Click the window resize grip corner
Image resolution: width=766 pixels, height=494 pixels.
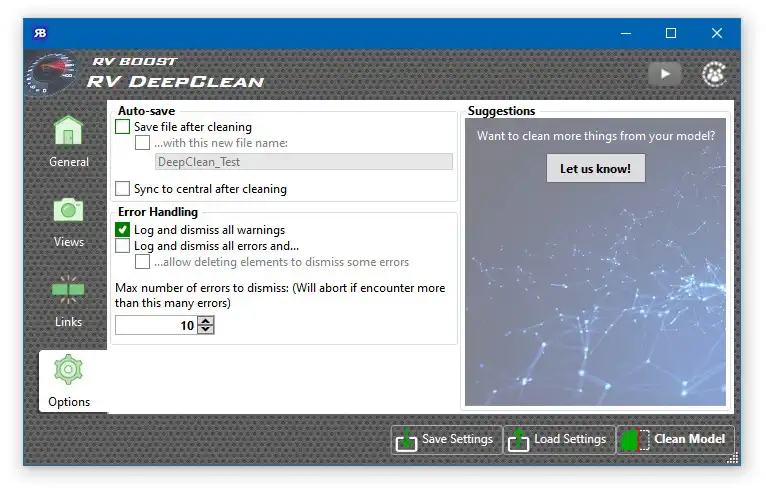pos(733,458)
